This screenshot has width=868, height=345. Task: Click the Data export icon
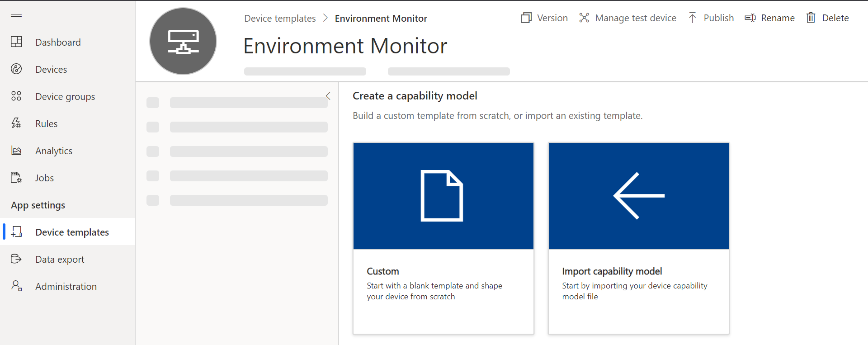tap(16, 259)
